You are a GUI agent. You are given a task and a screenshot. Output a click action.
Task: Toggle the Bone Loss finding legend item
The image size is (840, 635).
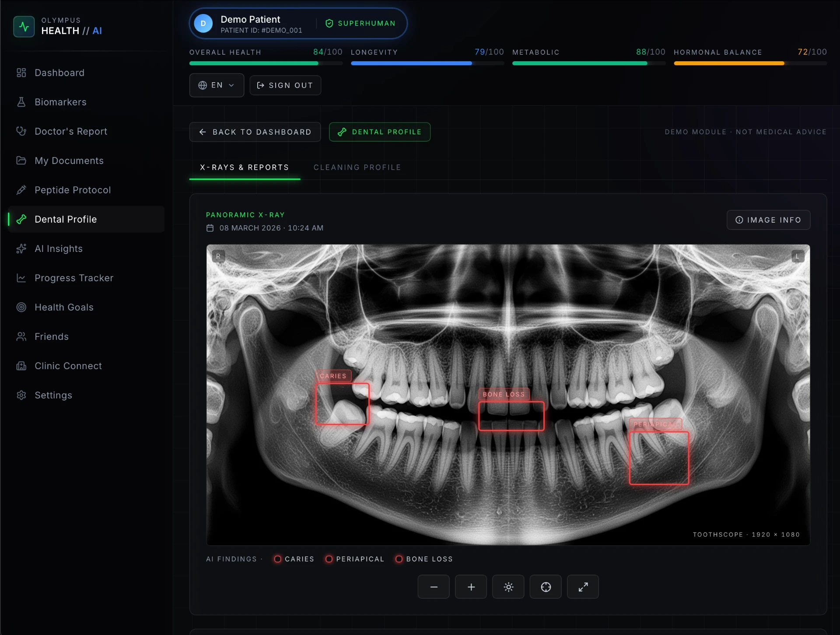424,559
